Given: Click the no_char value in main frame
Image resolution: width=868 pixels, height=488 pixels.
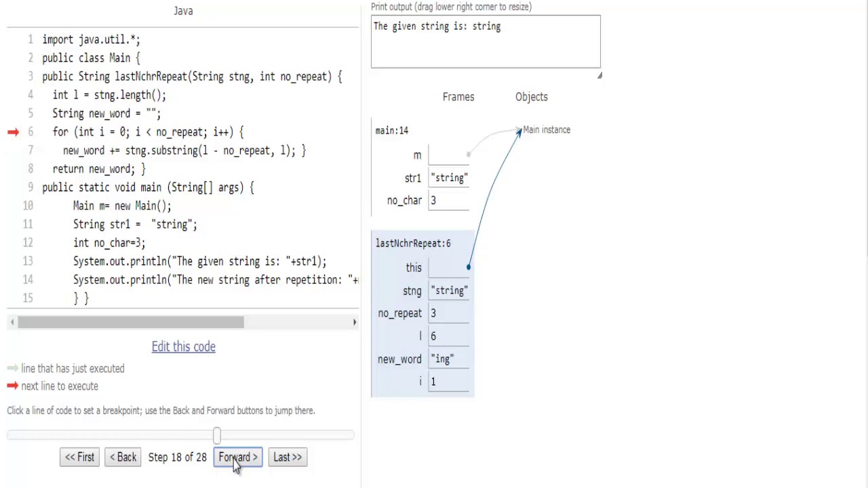Looking at the screenshot, I should pos(433,201).
